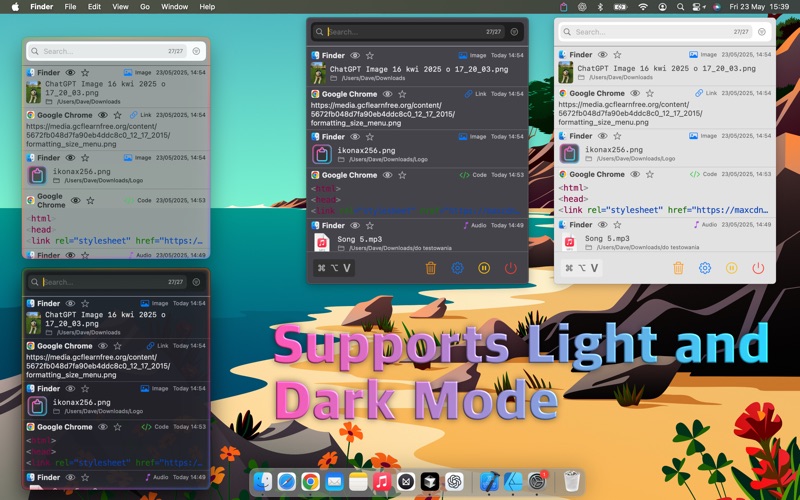Open the Help menu

tap(207, 7)
